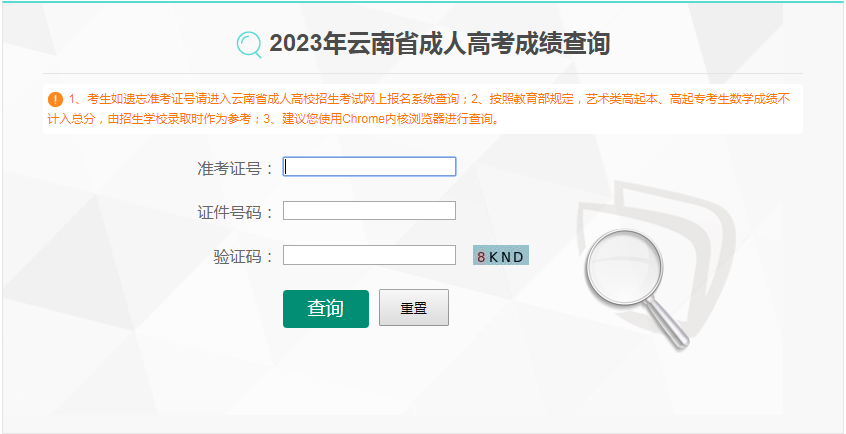
Task: Focus the 验证码 input field
Action: click(x=370, y=255)
